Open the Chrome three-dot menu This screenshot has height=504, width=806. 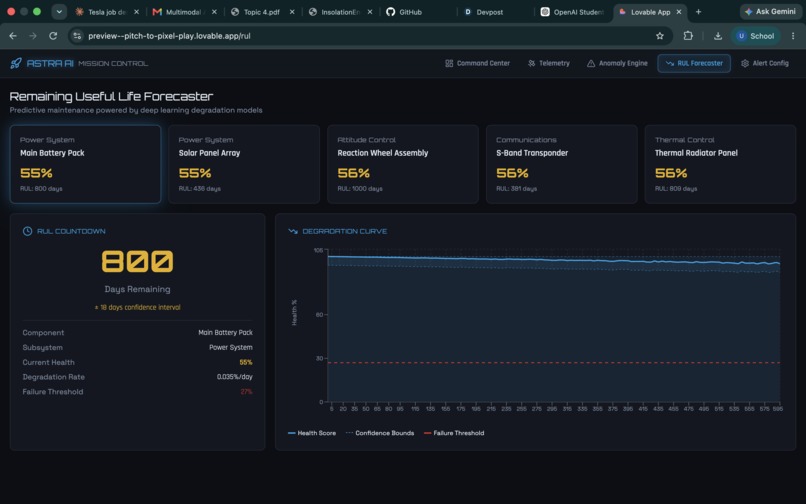point(793,36)
